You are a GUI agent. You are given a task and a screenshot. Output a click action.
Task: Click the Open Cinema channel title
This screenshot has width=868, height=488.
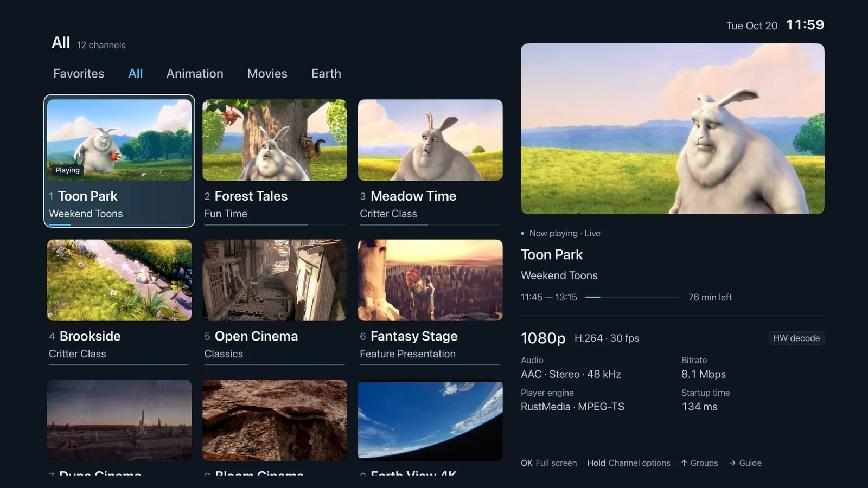pyautogui.click(x=256, y=337)
